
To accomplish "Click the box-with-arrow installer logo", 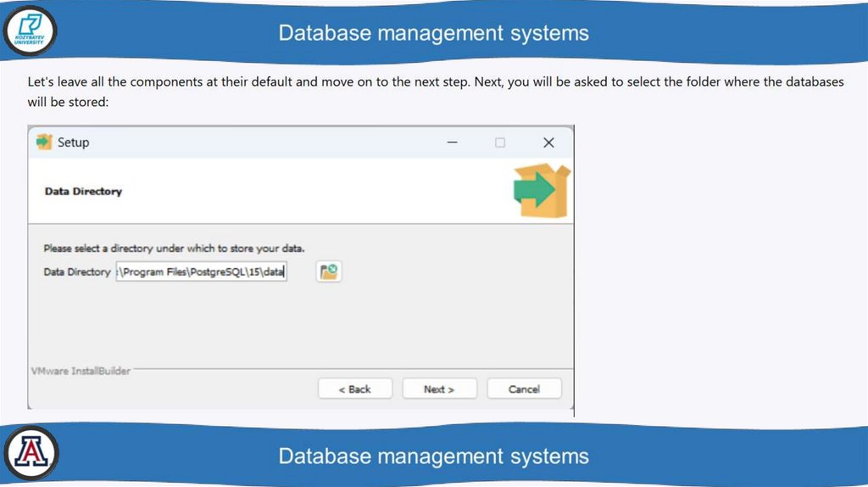I will coord(542,191).
